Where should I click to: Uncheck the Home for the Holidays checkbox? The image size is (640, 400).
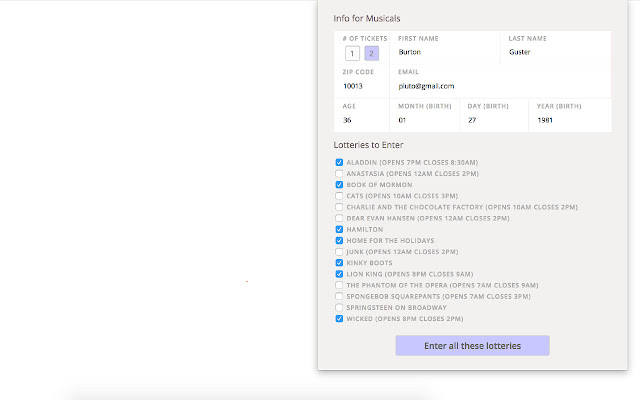coord(339,240)
